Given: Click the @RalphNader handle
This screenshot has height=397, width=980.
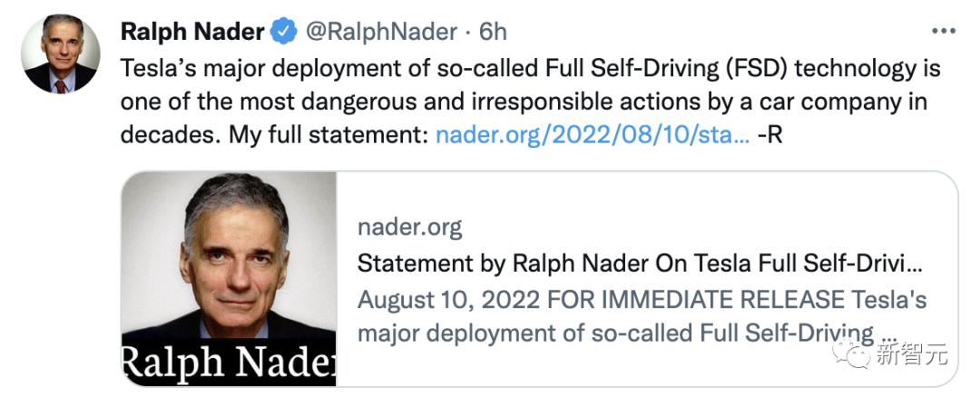Looking at the screenshot, I should pyautogui.click(x=381, y=32).
